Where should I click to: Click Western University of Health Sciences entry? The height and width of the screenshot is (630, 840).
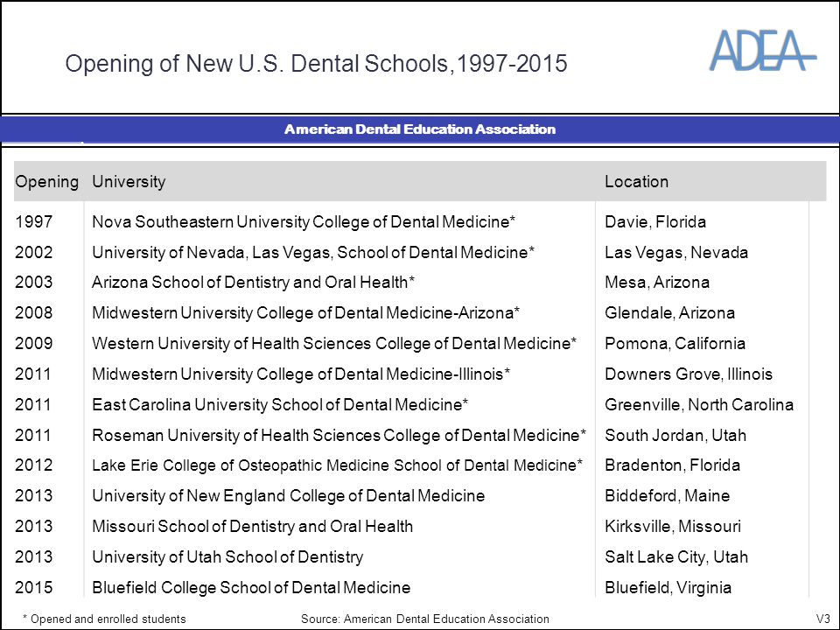pos(333,343)
